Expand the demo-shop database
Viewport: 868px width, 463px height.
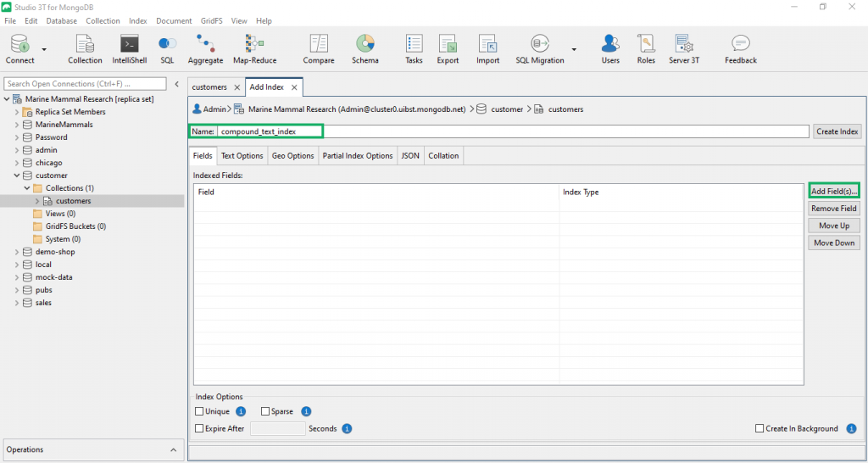(17, 252)
